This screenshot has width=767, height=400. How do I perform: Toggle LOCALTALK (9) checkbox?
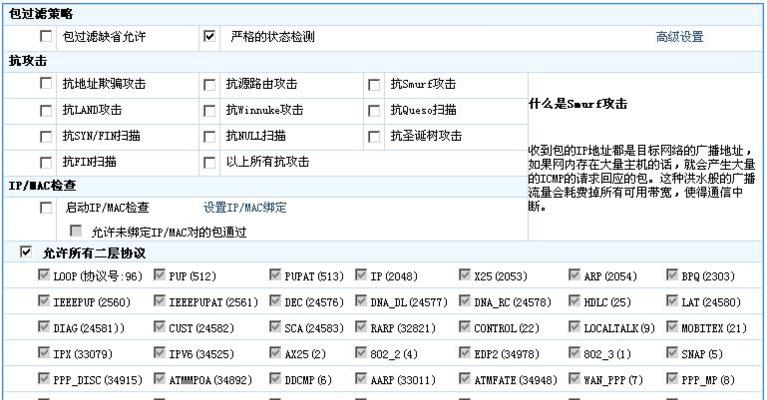(574, 327)
